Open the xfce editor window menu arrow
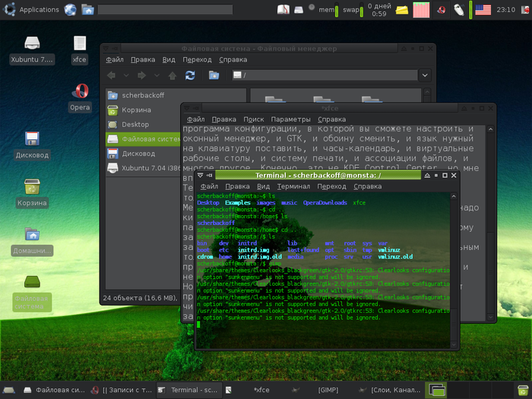The image size is (532, 399). tap(187, 108)
